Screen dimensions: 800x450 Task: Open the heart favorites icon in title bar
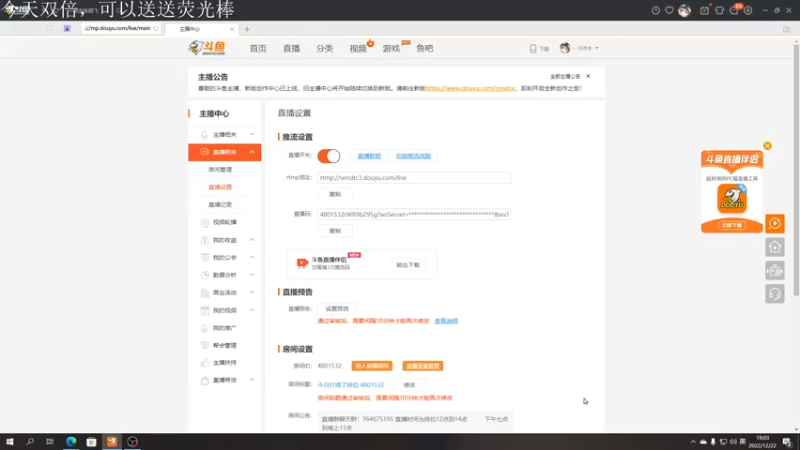coord(669,10)
